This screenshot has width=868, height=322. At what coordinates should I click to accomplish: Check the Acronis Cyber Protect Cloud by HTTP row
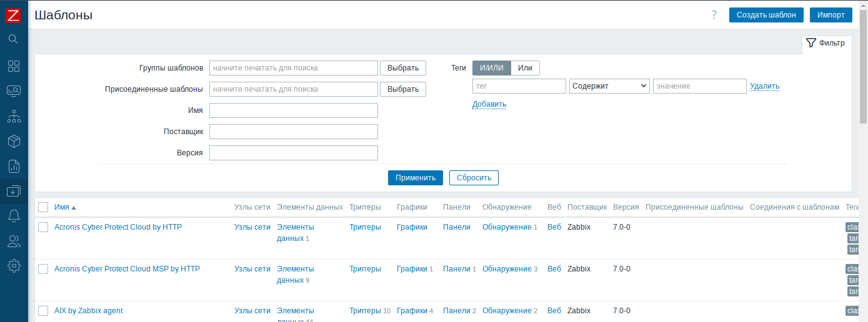pos(43,227)
